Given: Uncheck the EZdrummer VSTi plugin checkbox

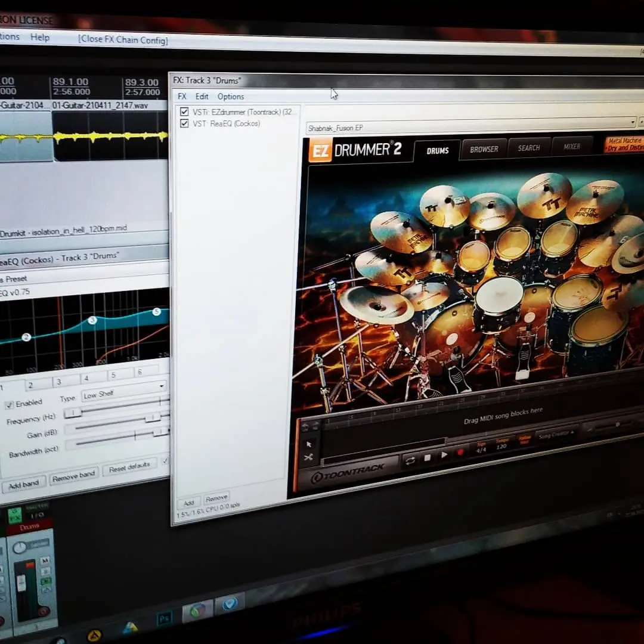Looking at the screenshot, I should pos(184,112).
